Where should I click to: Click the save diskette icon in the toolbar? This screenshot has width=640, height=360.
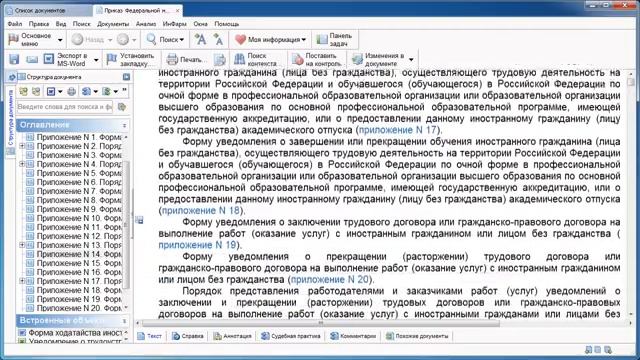(x=14, y=60)
